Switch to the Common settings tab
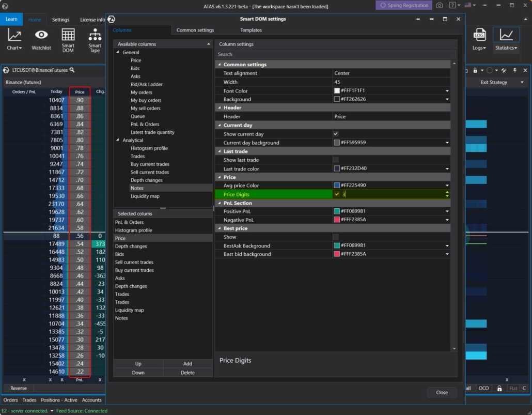The image size is (532, 415). [x=195, y=30]
